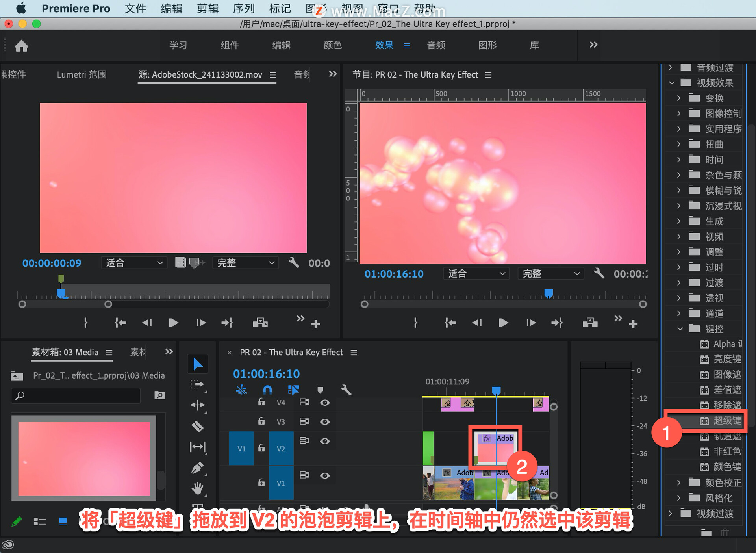Expand the 变换 effects folder
Image resolution: width=756 pixels, height=553 pixels.
coord(678,98)
